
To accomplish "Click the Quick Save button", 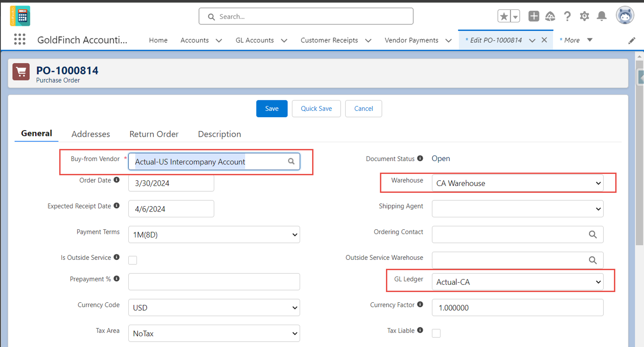I will tap(316, 109).
